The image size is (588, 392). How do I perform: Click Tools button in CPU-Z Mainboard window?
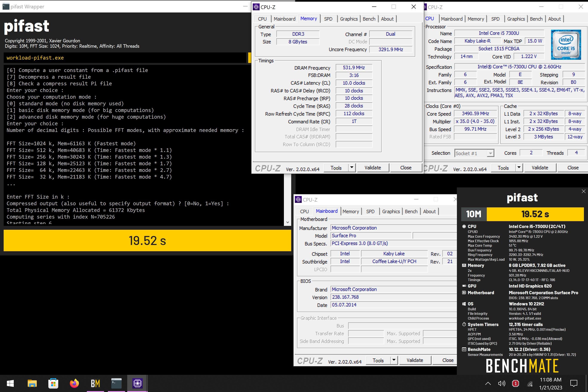coord(378,360)
